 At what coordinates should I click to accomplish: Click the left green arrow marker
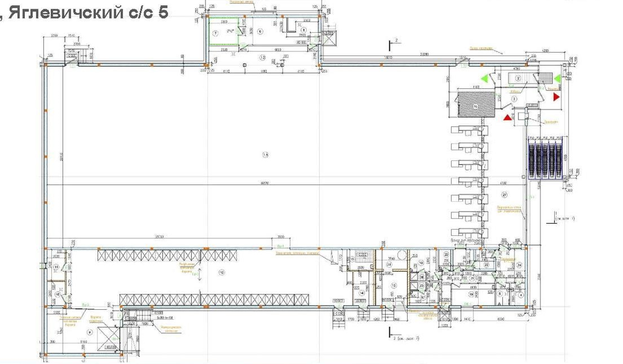(485, 78)
